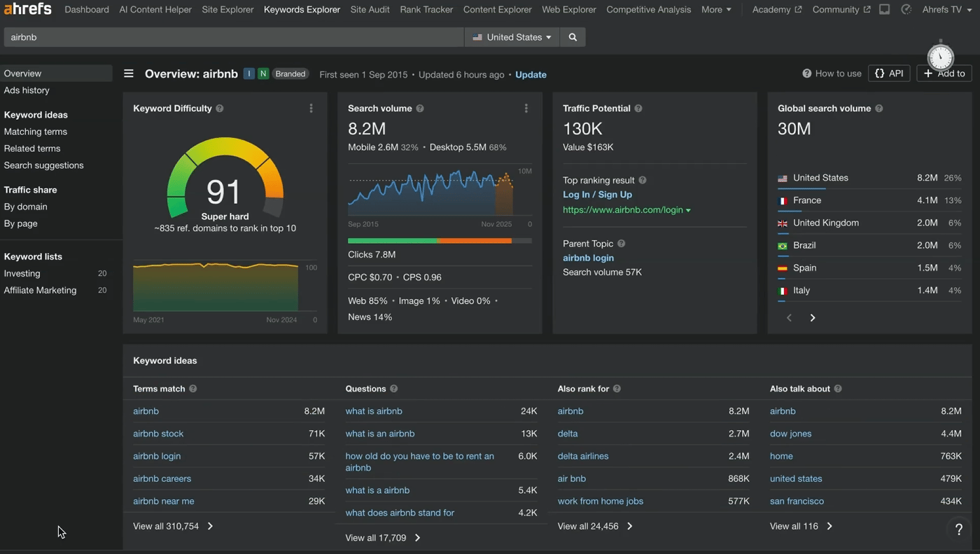Click help icon next to Global search volume
The height and width of the screenshot is (554, 980).
tap(878, 109)
